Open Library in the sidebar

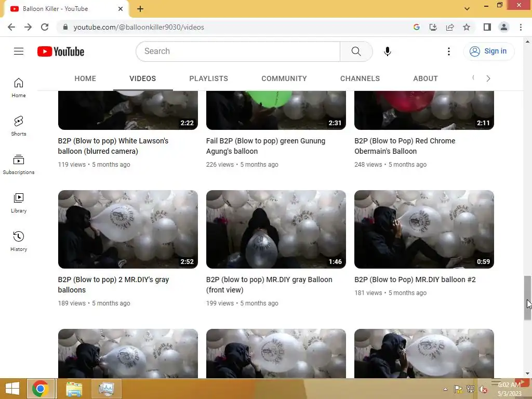click(x=19, y=203)
